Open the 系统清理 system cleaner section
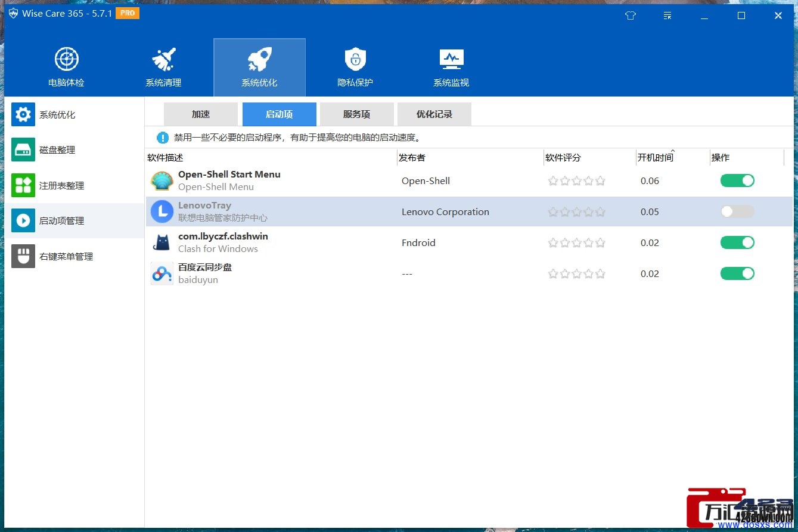The image size is (798, 532). 163,67
